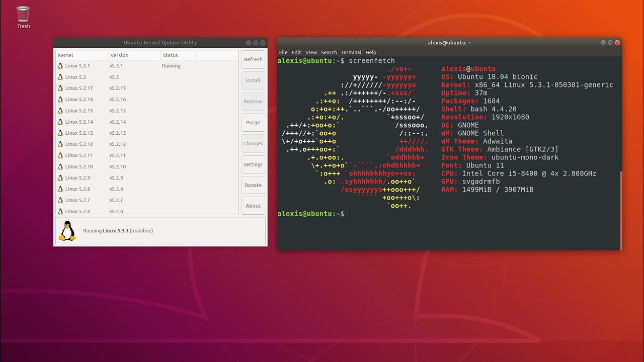
Task: Select the Linux 5.3 kernel row
Action: tap(147, 77)
